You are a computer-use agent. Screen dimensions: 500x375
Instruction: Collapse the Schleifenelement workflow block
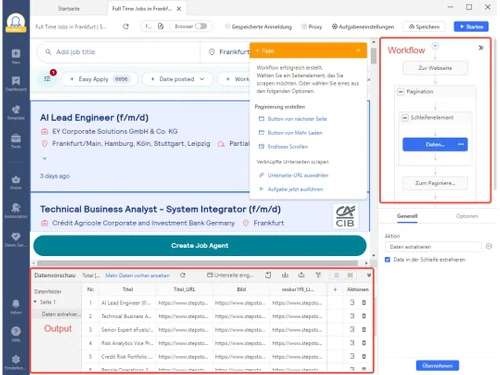pyautogui.click(x=404, y=118)
